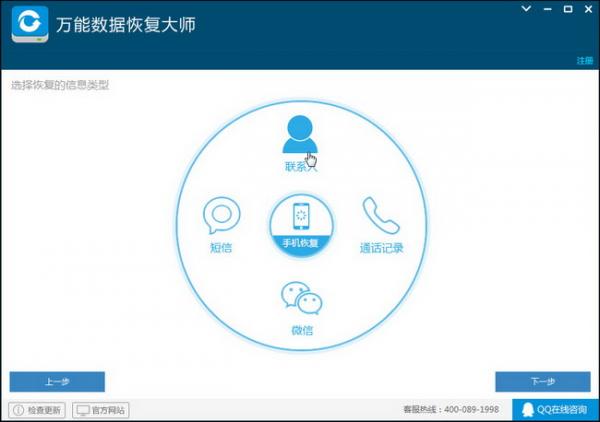Click 检查更新 check update button
Viewport: 600px width, 422px height.
click(37, 410)
